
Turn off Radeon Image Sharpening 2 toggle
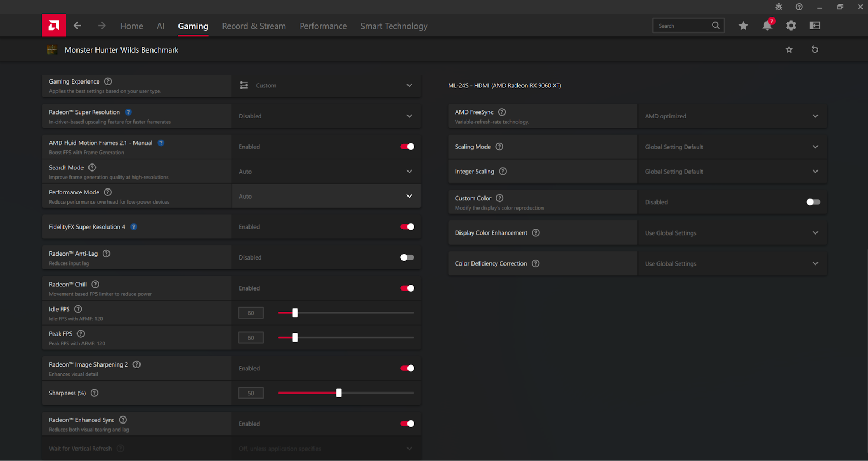click(x=407, y=368)
